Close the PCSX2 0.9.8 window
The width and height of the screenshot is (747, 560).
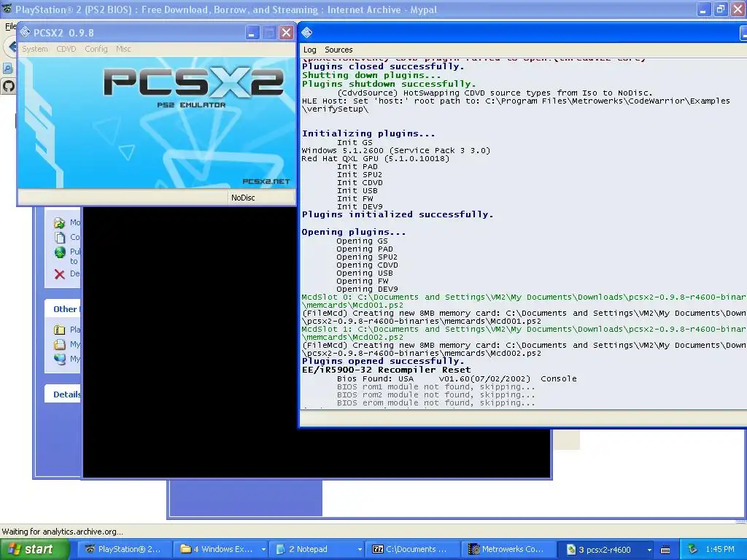click(286, 32)
